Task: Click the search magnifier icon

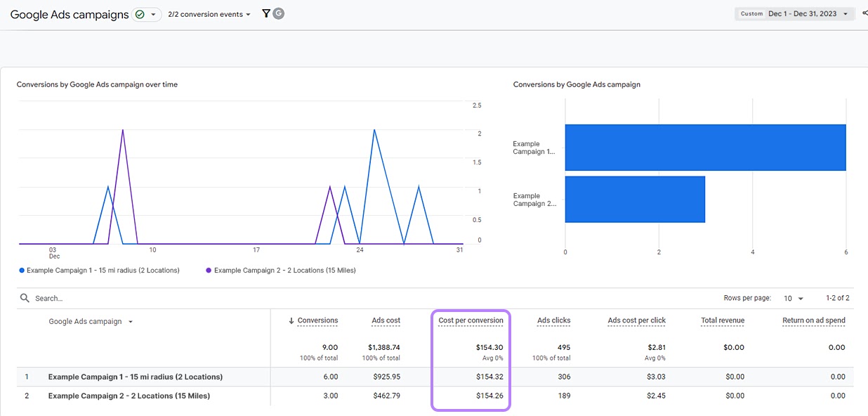Action: (x=23, y=297)
